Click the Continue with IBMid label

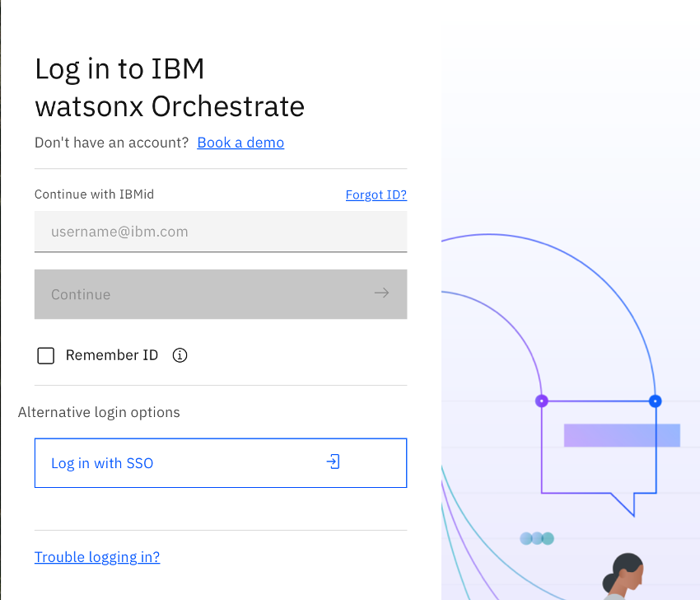pyautogui.click(x=94, y=195)
